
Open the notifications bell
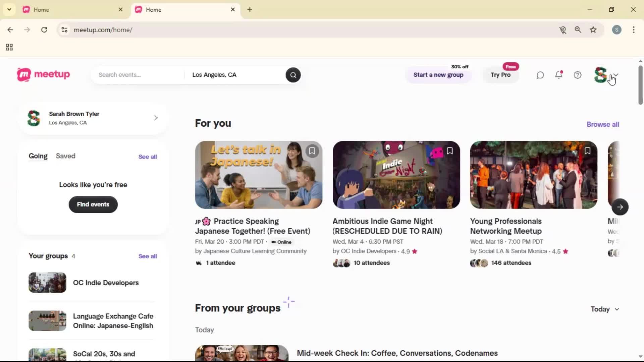click(559, 75)
